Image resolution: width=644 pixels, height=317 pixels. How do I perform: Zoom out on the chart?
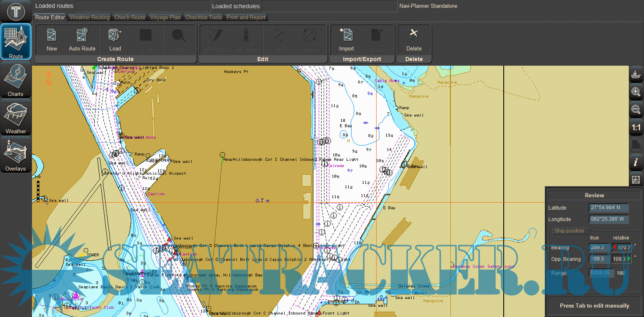click(x=636, y=109)
